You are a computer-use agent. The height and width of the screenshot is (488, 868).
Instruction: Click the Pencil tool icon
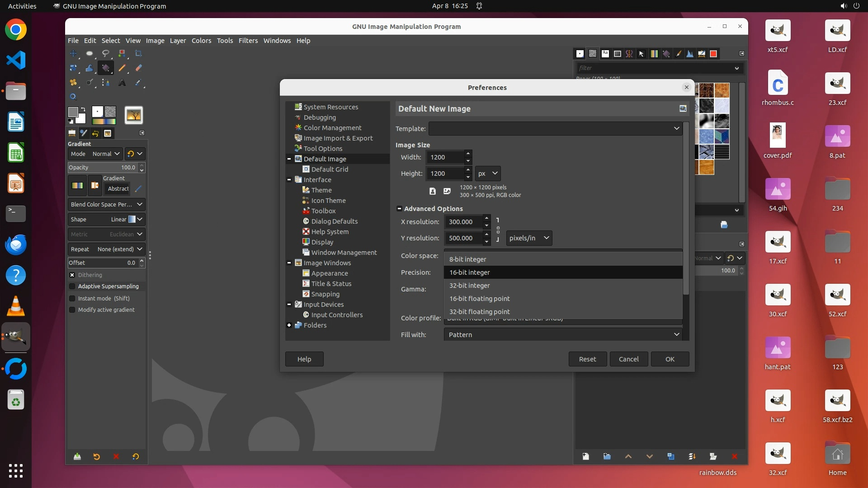(x=122, y=68)
